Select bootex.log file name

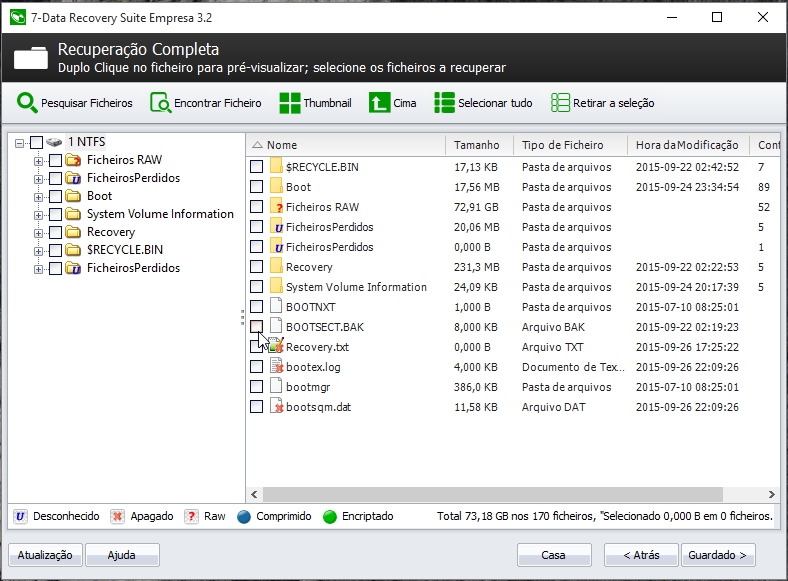point(313,367)
